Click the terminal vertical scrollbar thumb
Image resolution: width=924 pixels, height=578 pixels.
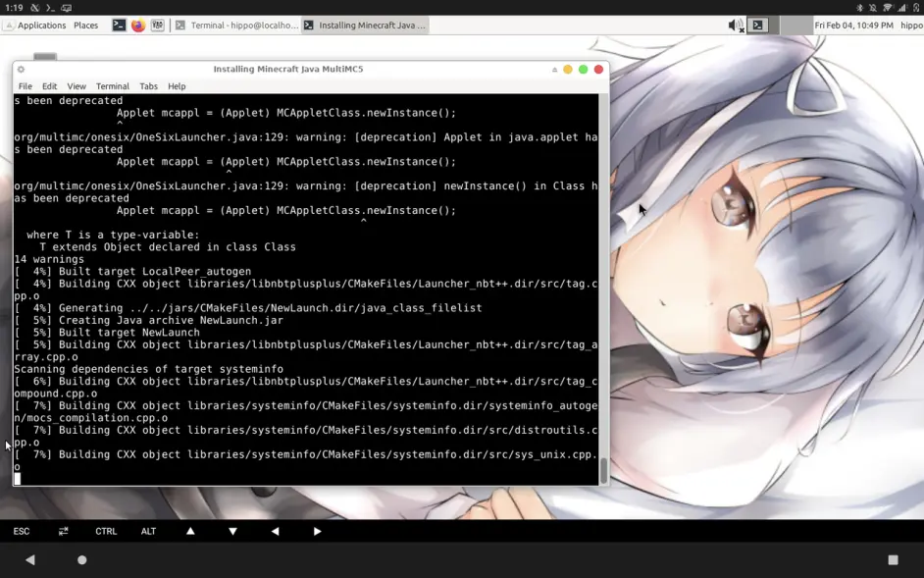[604, 470]
